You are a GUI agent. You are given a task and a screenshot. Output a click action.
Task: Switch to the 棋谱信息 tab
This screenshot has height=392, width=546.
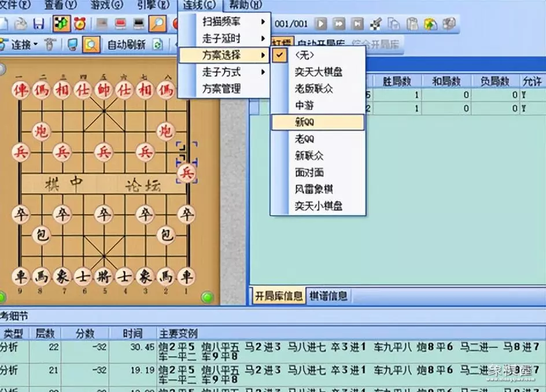pyautogui.click(x=328, y=296)
